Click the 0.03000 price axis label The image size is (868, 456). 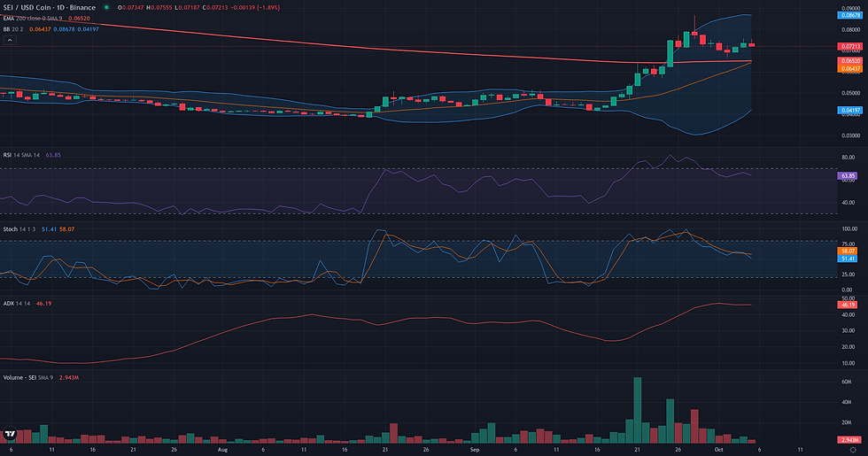click(851, 135)
